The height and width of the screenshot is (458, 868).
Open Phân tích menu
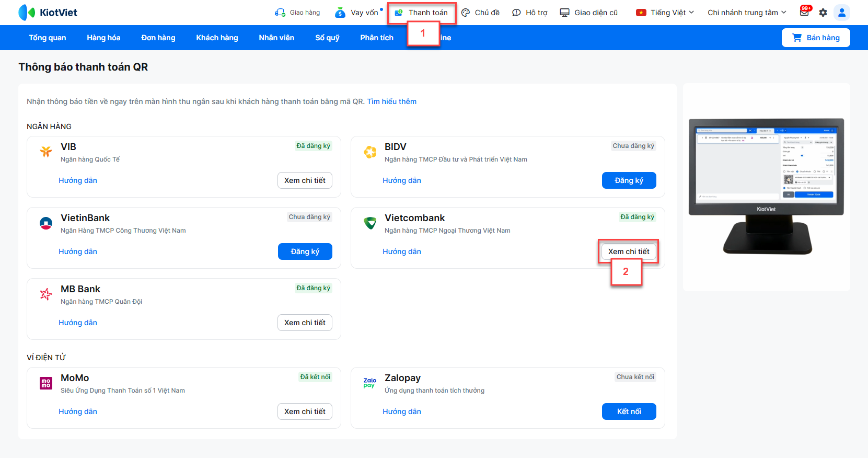coord(377,38)
